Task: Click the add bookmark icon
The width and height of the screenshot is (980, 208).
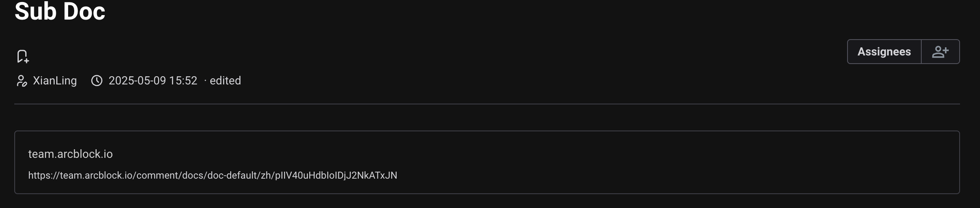Action: pos(23,56)
